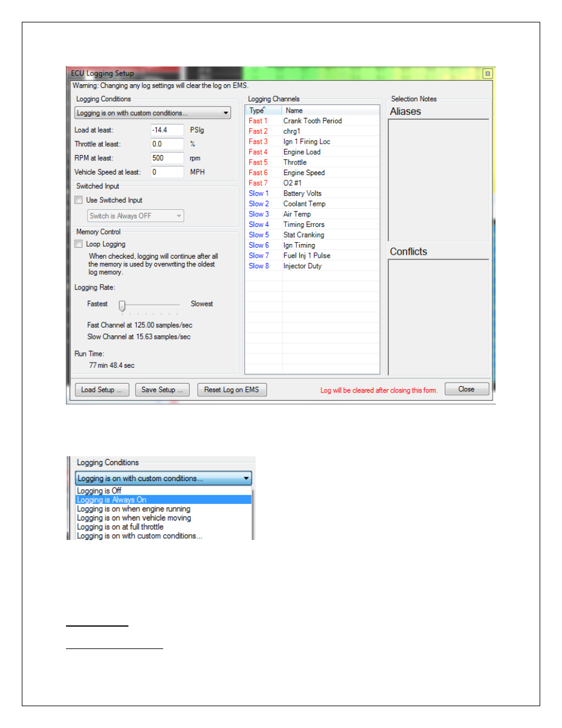Click the RPM at least input field
The width and height of the screenshot is (562, 728).
[x=167, y=158]
